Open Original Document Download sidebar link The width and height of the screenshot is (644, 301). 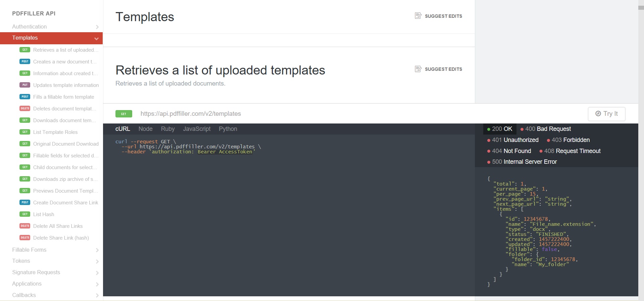click(66, 144)
